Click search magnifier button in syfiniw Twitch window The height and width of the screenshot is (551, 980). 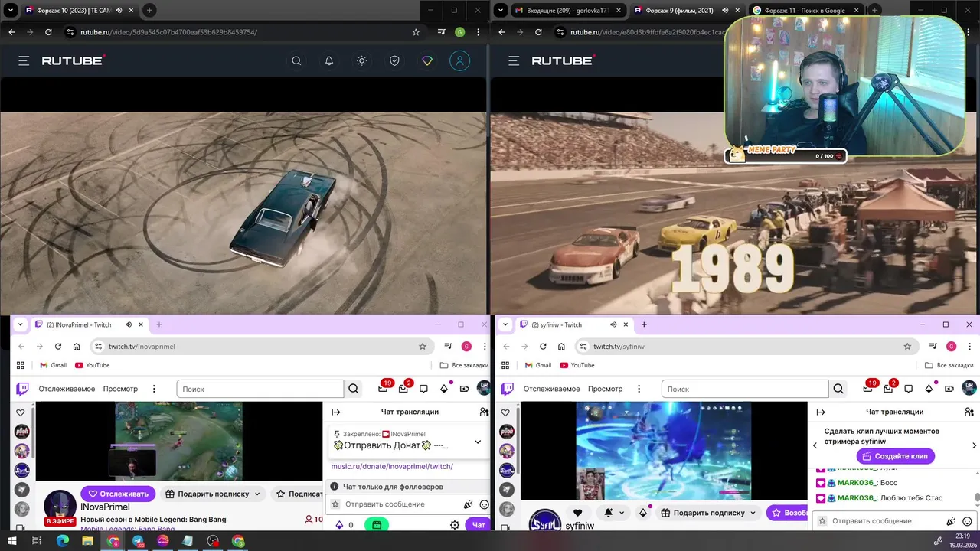coord(838,389)
